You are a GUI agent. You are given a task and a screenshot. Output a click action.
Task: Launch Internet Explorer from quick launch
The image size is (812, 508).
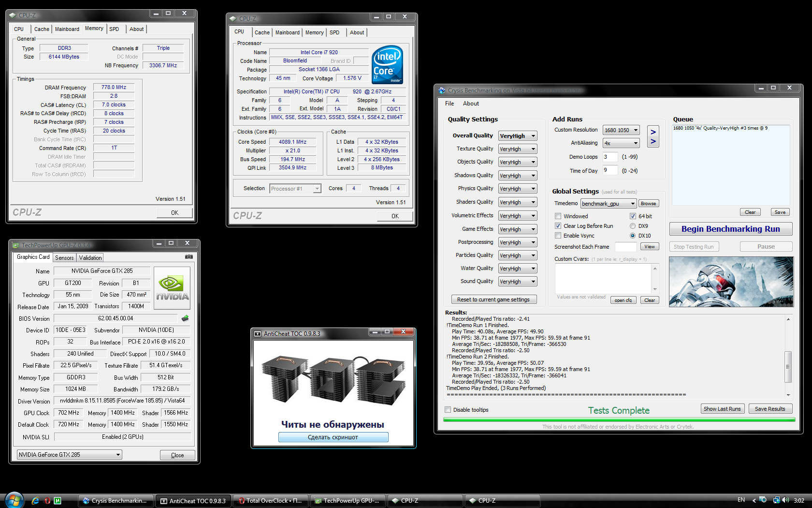click(35, 501)
